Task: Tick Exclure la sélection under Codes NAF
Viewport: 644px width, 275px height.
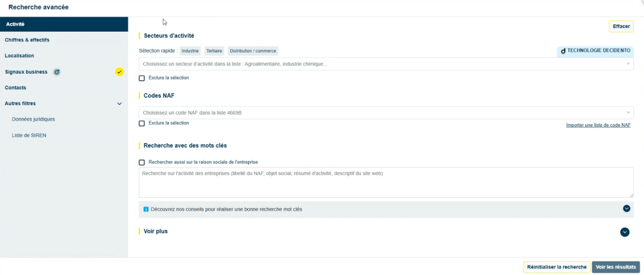Action: click(x=142, y=123)
